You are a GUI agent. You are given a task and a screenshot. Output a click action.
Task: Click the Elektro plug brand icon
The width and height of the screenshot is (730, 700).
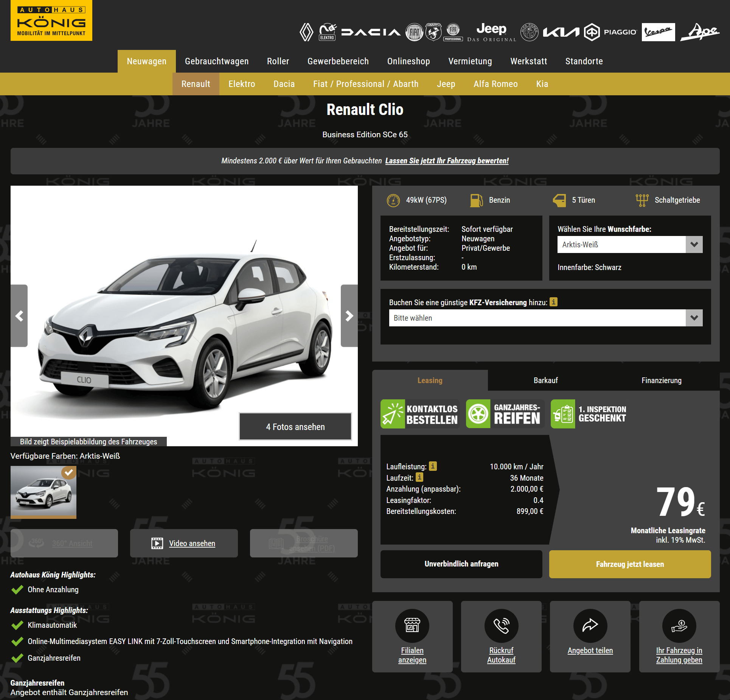pyautogui.click(x=328, y=32)
